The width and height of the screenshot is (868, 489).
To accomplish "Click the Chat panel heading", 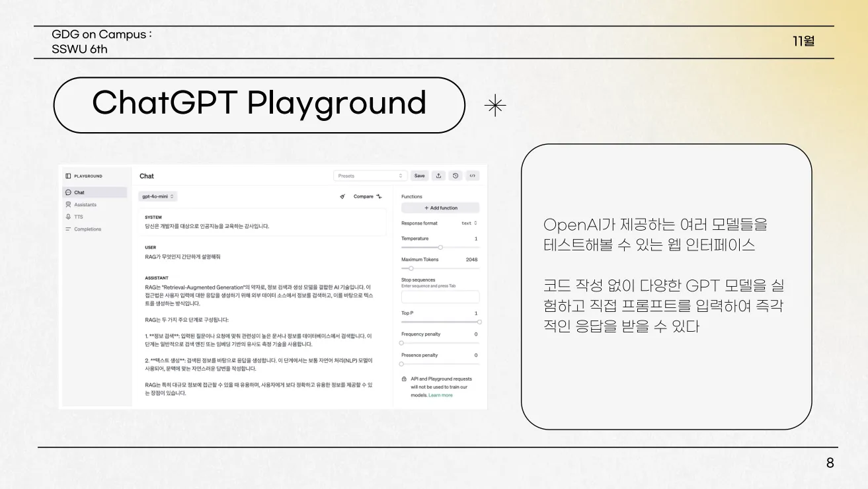I will 147,176.
